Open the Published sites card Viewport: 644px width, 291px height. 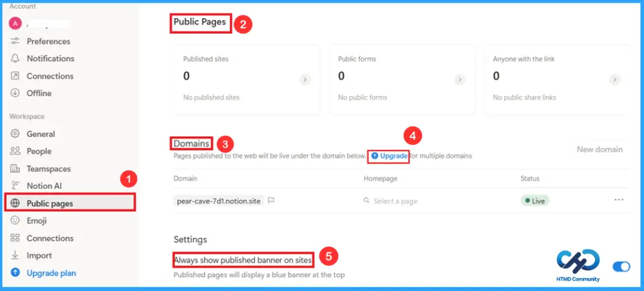[247, 79]
